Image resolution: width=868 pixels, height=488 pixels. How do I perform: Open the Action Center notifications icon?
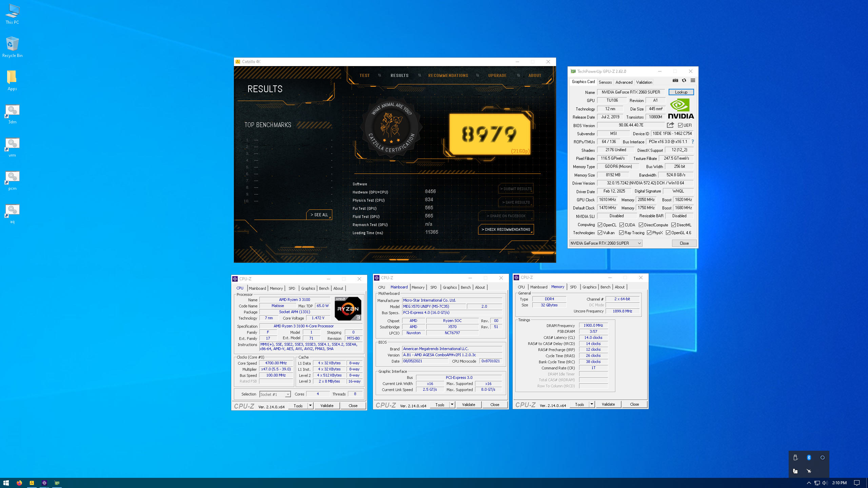pos(856,483)
